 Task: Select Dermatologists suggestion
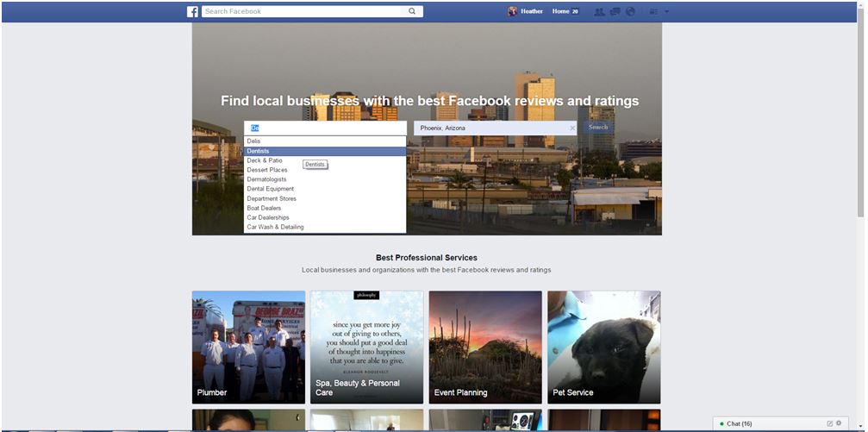point(325,179)
